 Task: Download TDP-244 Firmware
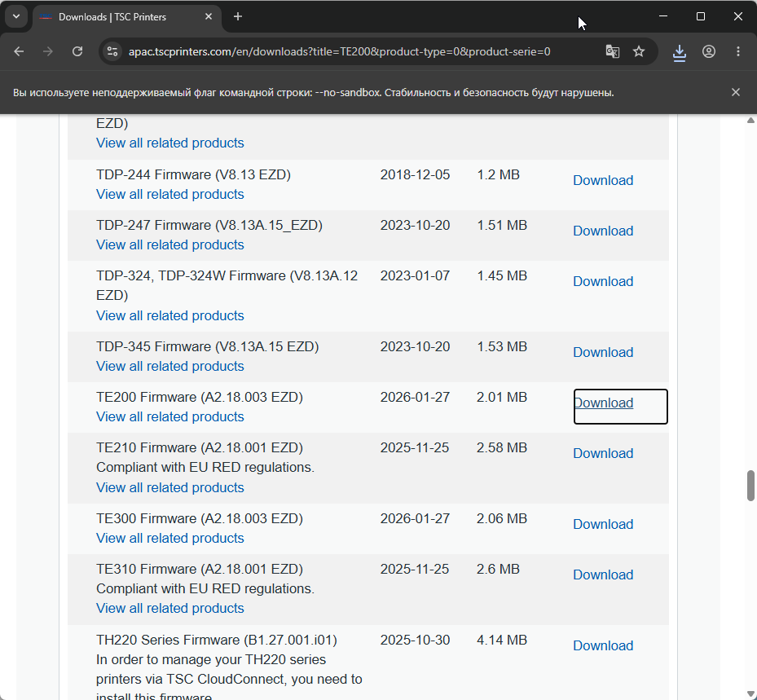point(602,180)
